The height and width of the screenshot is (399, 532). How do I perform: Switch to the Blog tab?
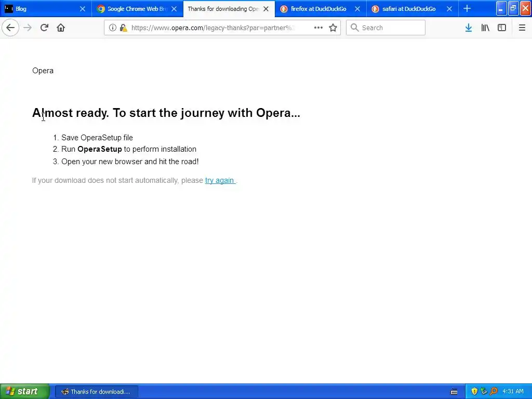(x=46, y=9)
